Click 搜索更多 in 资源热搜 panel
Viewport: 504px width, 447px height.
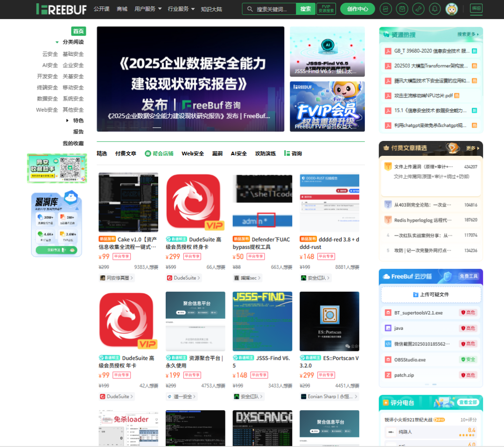(x=468, y=35)
